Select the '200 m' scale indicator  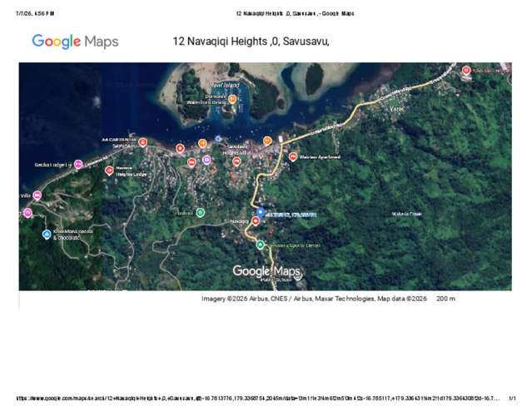tap(445, 299)
